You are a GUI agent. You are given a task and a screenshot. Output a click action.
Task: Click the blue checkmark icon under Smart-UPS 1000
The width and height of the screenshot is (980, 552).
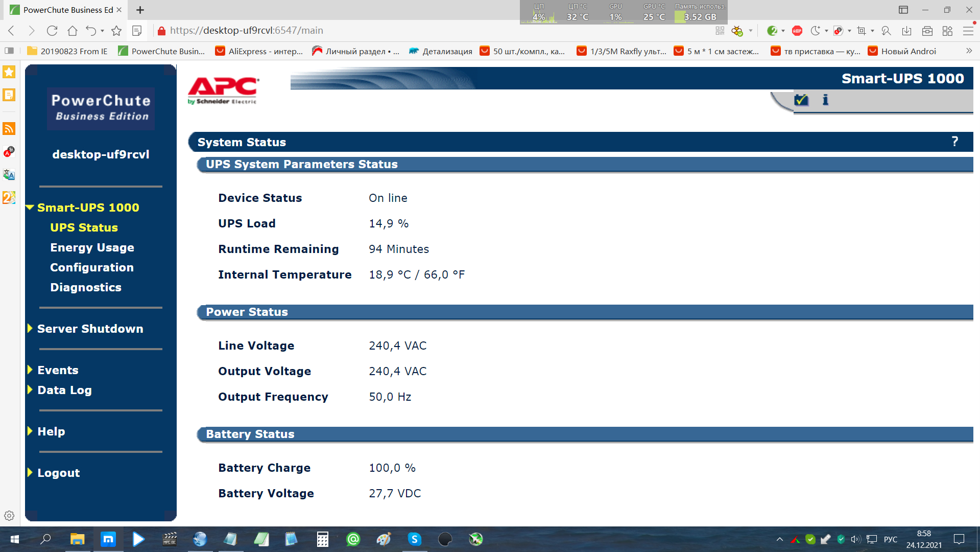point(801,100)
